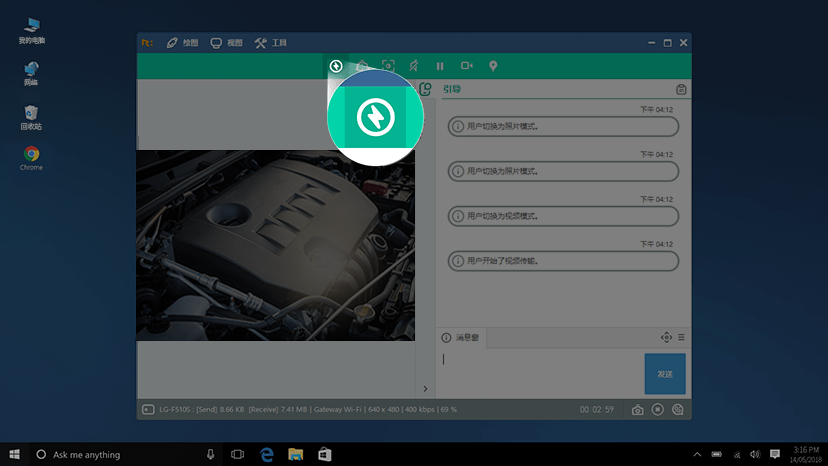Click into the message text input field
This screenshot has width=828, height=466.
point(540,373)
